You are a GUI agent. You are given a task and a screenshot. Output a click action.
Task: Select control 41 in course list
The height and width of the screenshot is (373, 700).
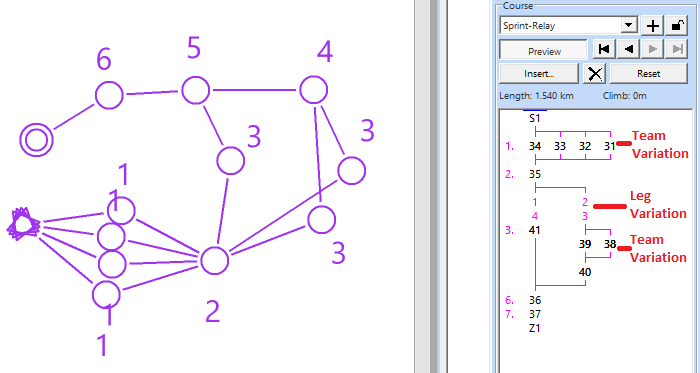pos(534,230)
